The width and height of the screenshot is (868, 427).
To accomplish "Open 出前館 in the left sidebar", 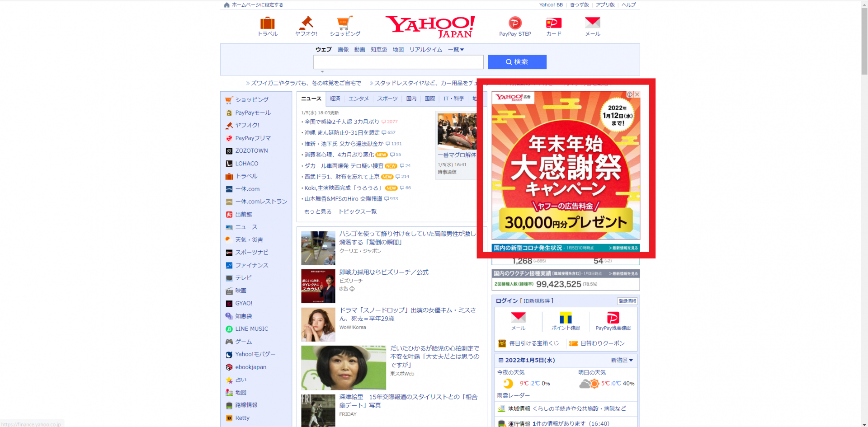I will [243, 215].
